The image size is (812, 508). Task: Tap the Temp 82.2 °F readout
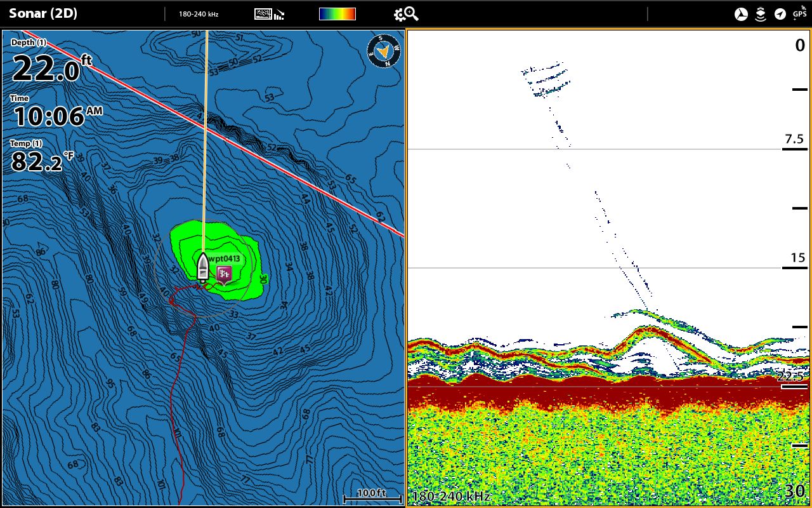[42, 157]
